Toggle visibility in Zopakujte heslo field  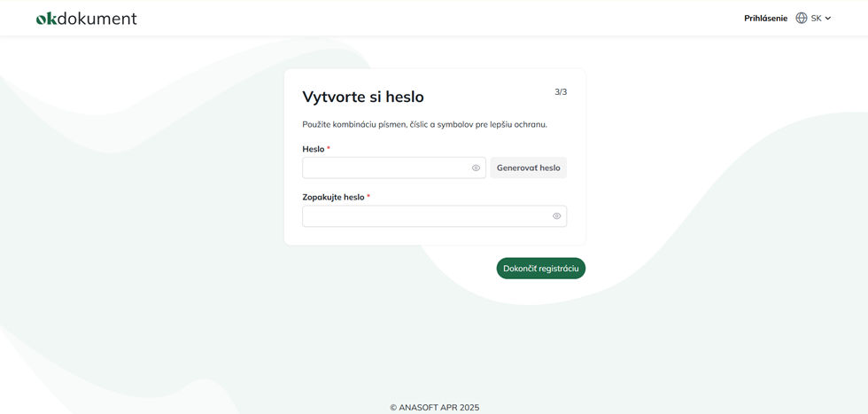click(x=556, y=215)
